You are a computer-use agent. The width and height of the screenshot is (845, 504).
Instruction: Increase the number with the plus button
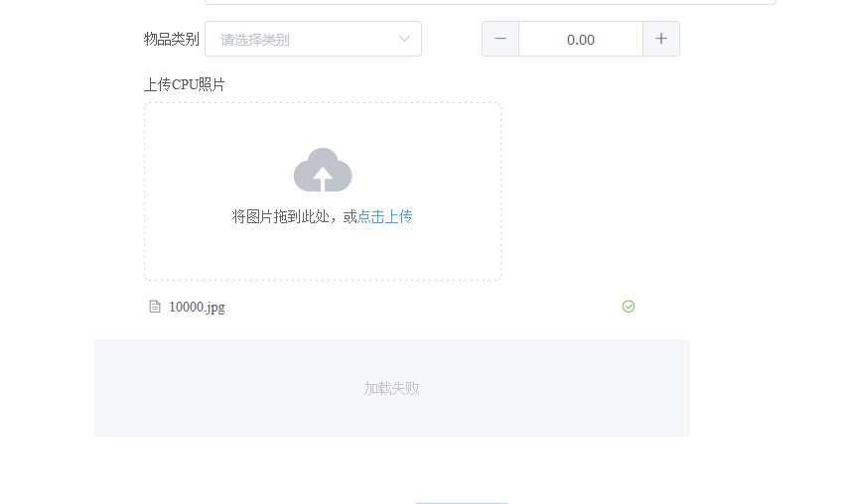(661, 39)
